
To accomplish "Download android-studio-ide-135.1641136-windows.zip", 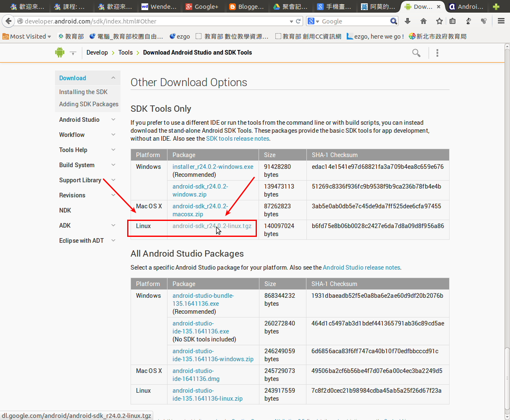I will (x=213, y=355).
